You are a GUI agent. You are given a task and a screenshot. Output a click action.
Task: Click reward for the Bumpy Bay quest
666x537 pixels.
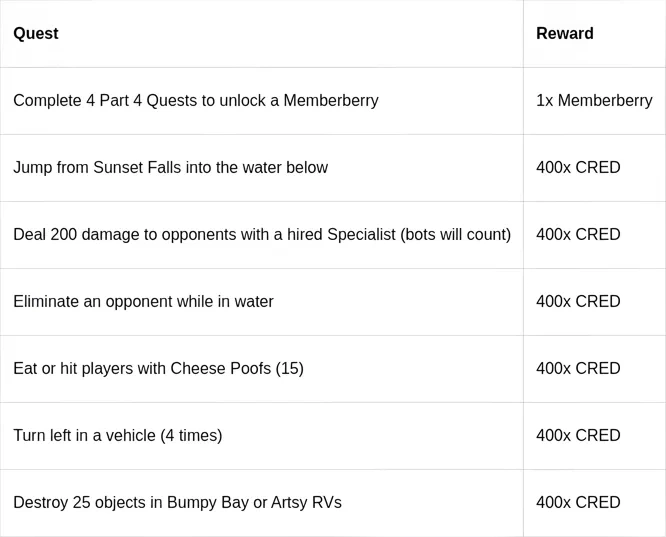(578, 503)
